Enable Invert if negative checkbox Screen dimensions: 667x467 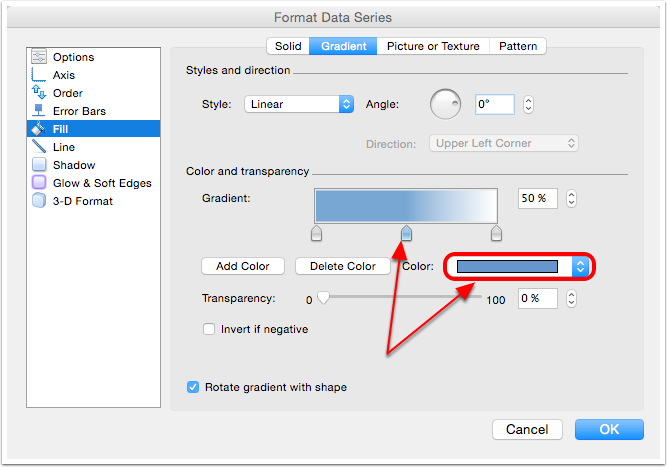tap(209, 329)
